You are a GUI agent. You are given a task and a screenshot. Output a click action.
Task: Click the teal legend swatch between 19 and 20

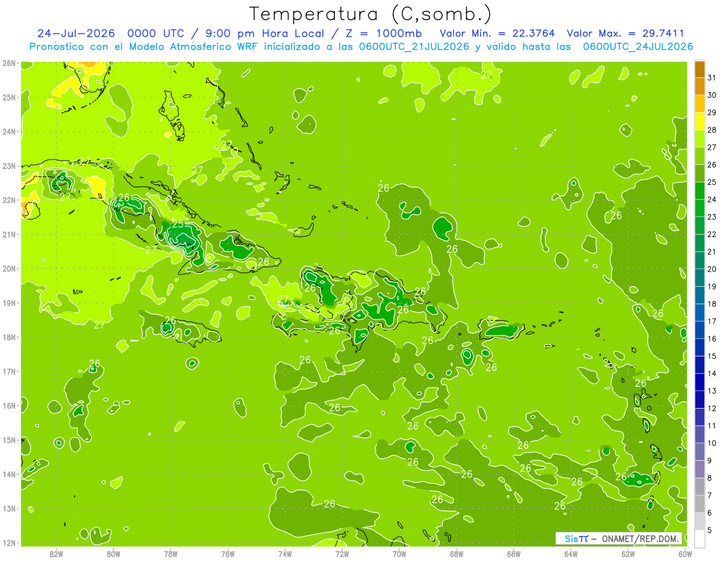coord(699,278)
